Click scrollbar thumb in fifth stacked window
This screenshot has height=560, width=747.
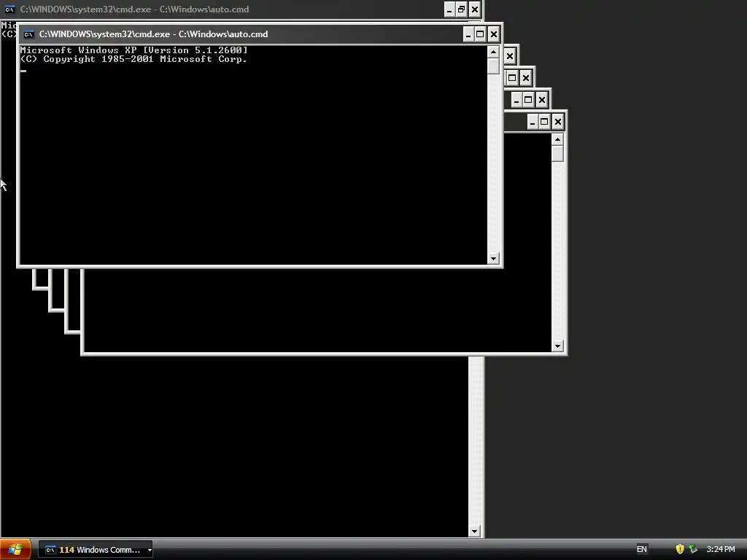[558, 154]
